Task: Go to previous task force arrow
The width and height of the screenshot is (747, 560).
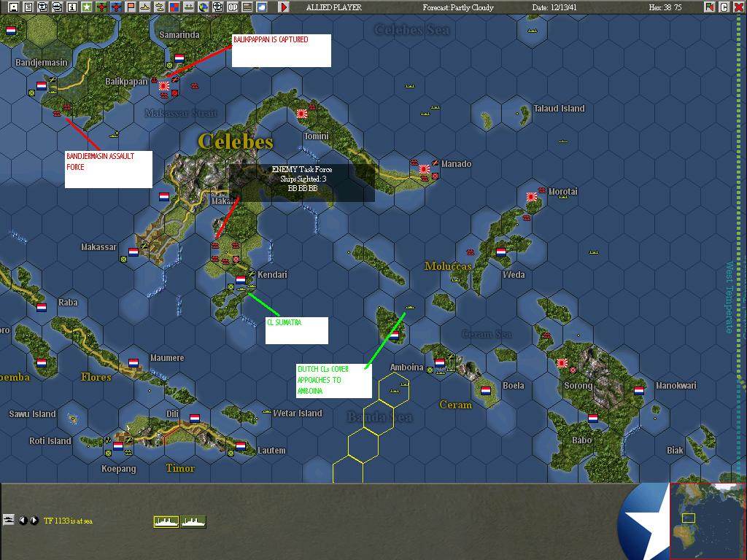Action: [23, 521]
